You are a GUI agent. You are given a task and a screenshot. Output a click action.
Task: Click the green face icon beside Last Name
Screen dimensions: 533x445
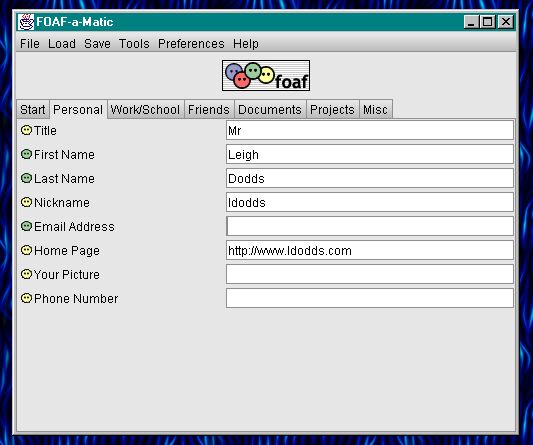(x=26, y=178)
